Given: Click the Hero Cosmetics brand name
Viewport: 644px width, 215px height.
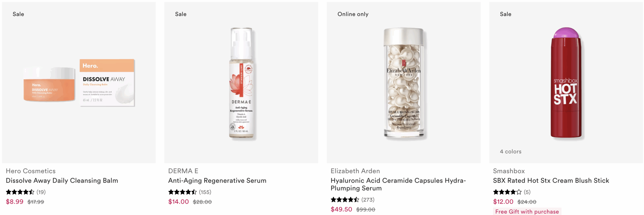Looking at the screenshot, I should pyautogui.click(x=31, y=171).
